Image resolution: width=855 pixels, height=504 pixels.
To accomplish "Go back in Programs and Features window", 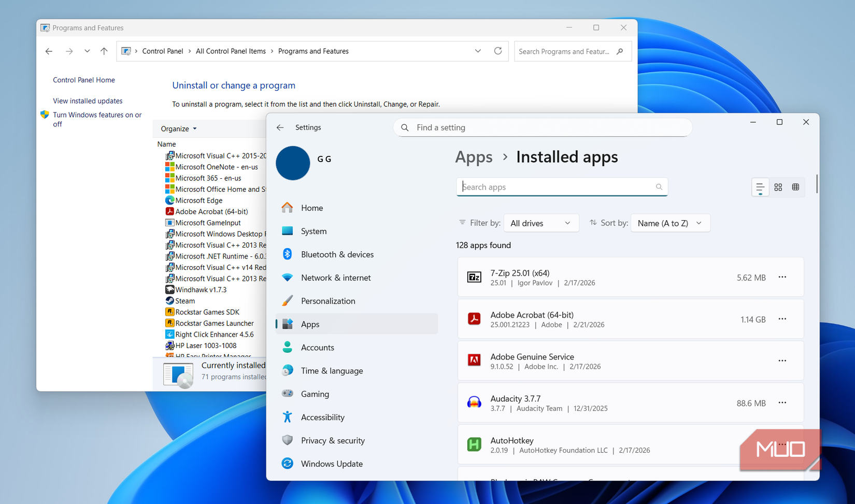I will pyautogui.click(x=49, y=51).
